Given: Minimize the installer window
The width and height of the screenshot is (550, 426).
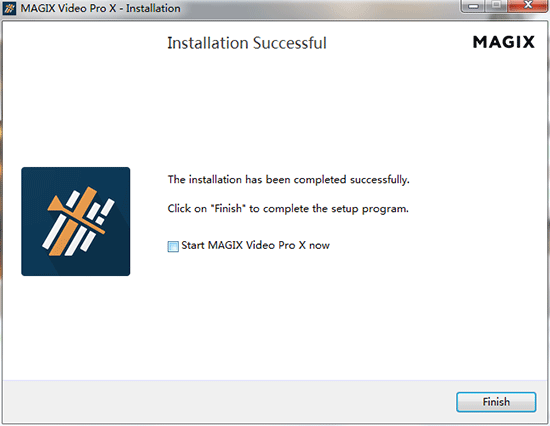Looking at the screenshot, I should pos(473,6).
